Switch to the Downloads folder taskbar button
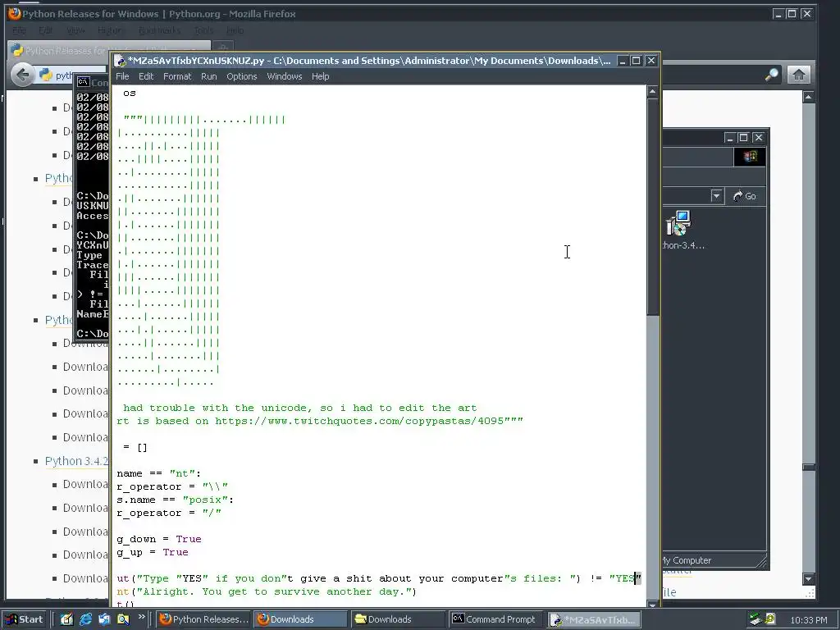Screen dimensions: 840x630 pos(398,619)
